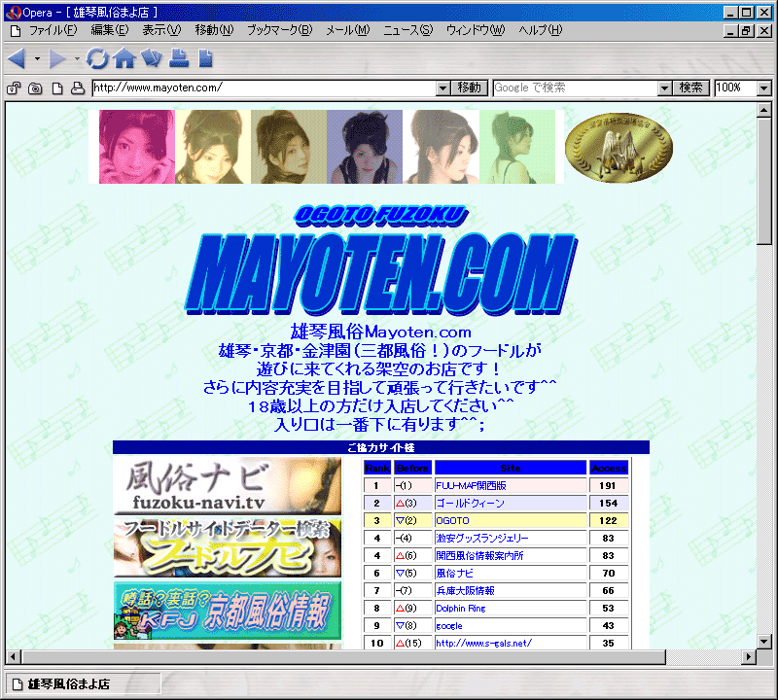
Task: Select the 雄琴風俗まよ店 page tab at bottom
Action: [83, 684]
